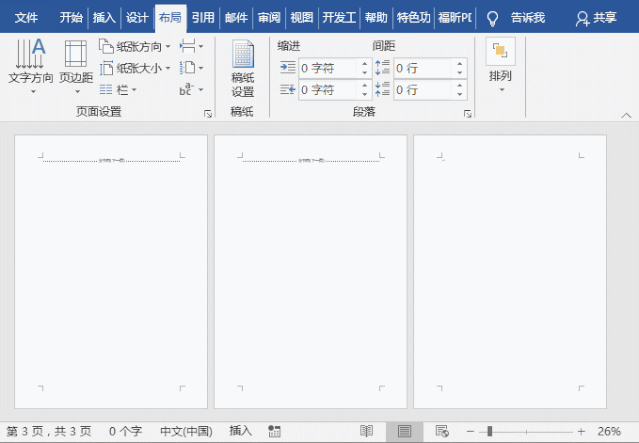Viewport: 639px width, 443px height.
Task: Click the third blank page
Action: pos(510,271)
